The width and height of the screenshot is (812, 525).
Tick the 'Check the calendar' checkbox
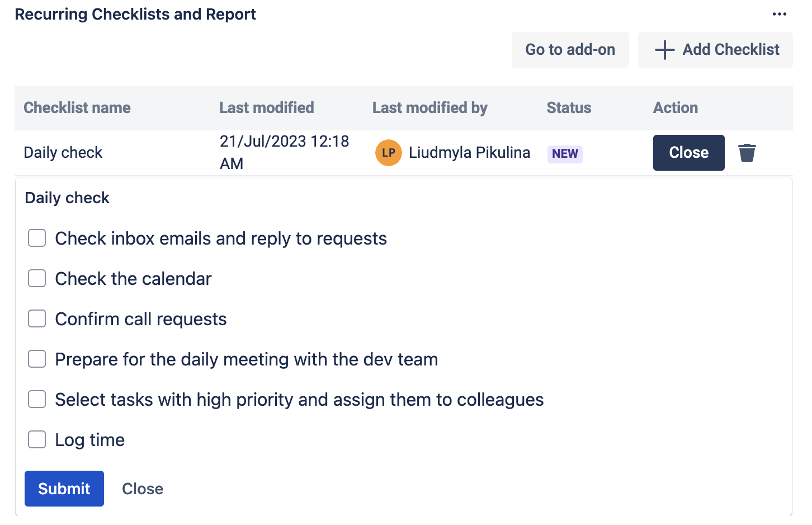[x=37, y=278]
